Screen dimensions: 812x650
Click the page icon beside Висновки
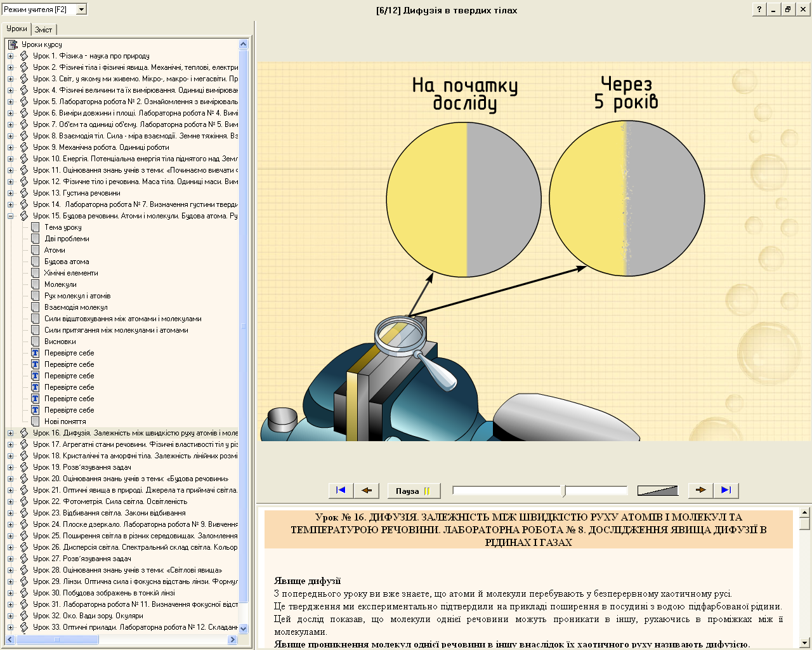coord(36,342)
